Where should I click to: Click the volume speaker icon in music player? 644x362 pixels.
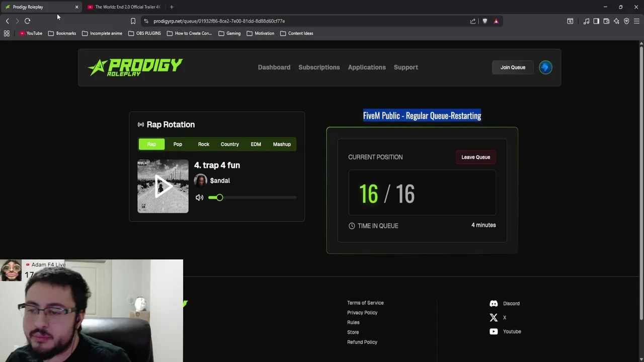pyautogui.click(x=199, y=198)
